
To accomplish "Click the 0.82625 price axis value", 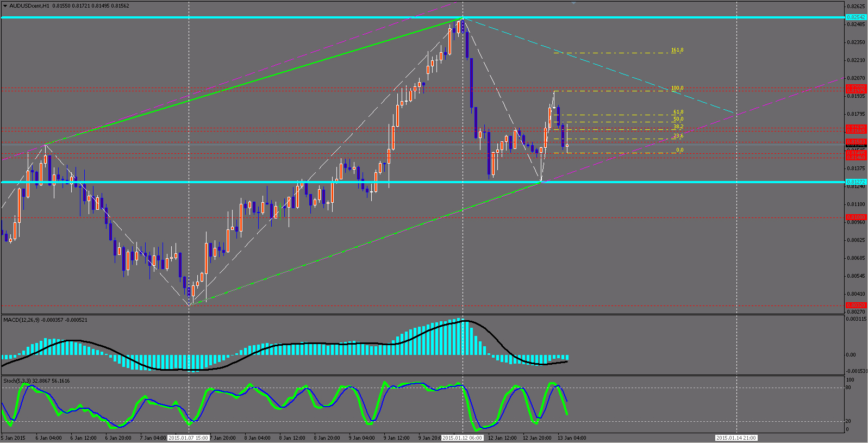I will coord(856,7).
